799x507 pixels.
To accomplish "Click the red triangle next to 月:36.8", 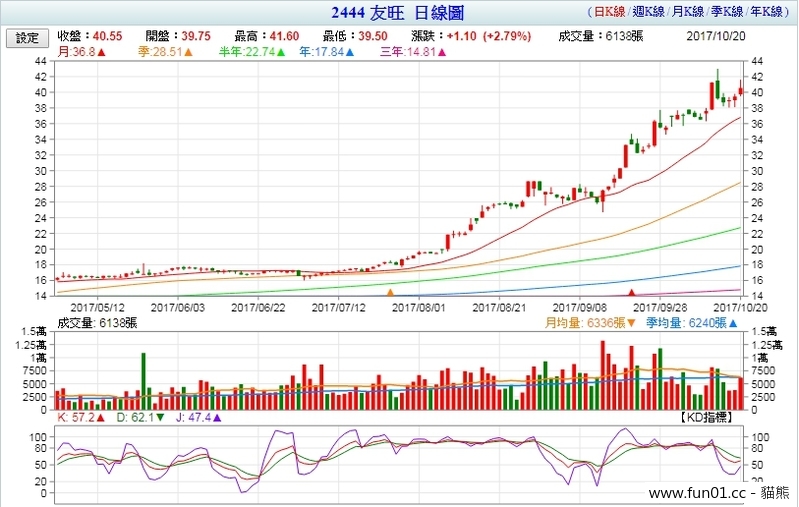I will 104,52.
